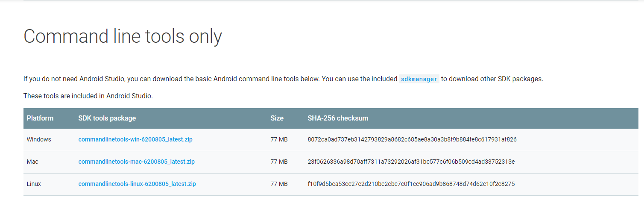Click the Mac SHA-256 checksum starting with 23f06263
The width and height of the screenshot is (644, 215).
[411, 162]
